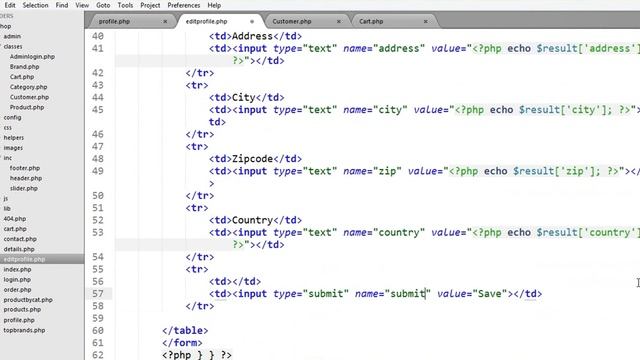Open Cart.php under classes folder
Image resolution: width=640 pixels, height=360 pixels.
22,77
